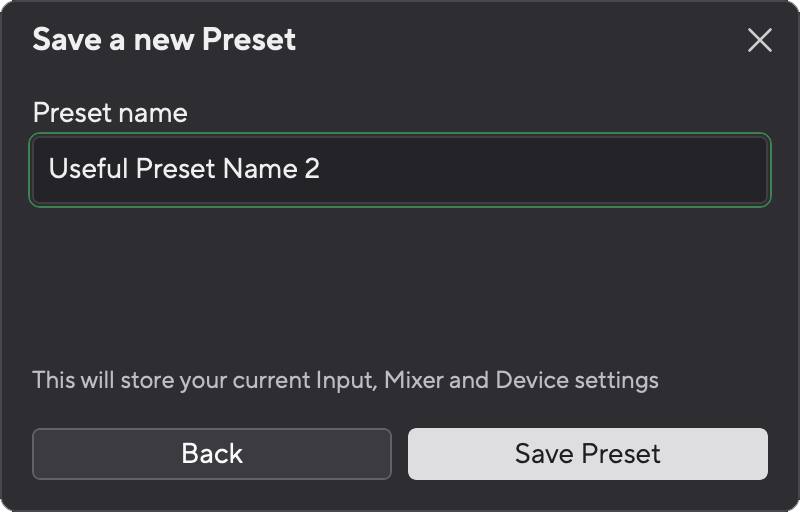This screenshot has height=512, width=800.
Task: Confirm saving with Save Preset
Action: click(587, 454)
